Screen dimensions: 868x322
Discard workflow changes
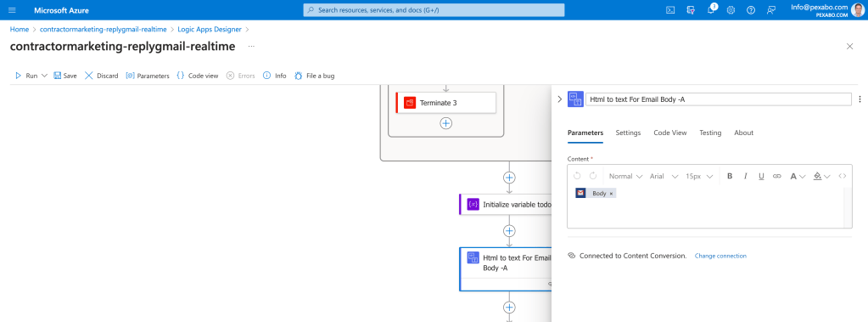point(101,76)
